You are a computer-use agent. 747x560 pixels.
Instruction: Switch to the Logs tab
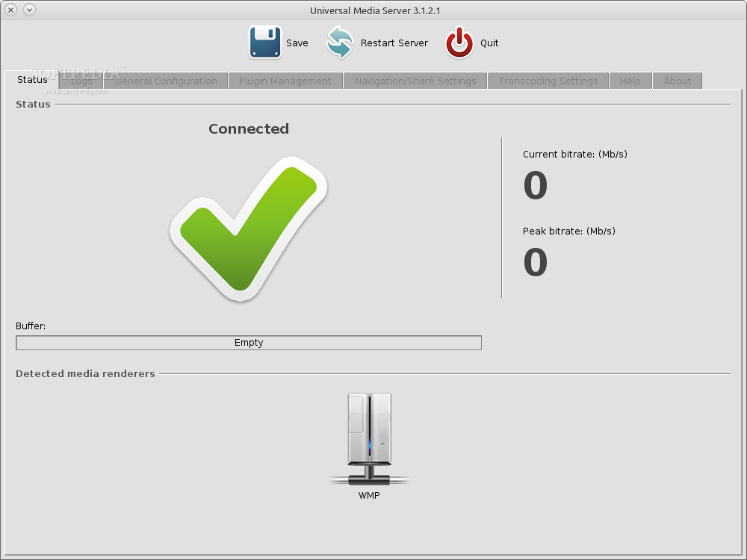[82, 80]
